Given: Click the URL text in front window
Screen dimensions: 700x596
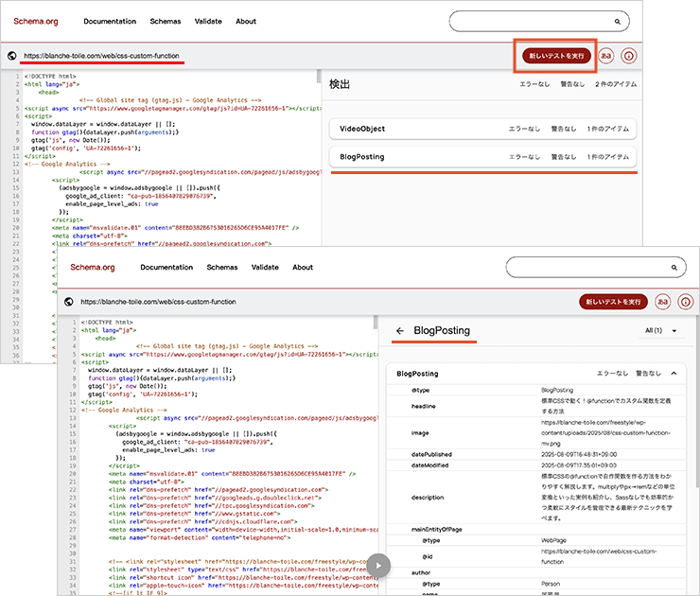Looking at the screenshot, I should pyautogui.click(x=158, y=302).
